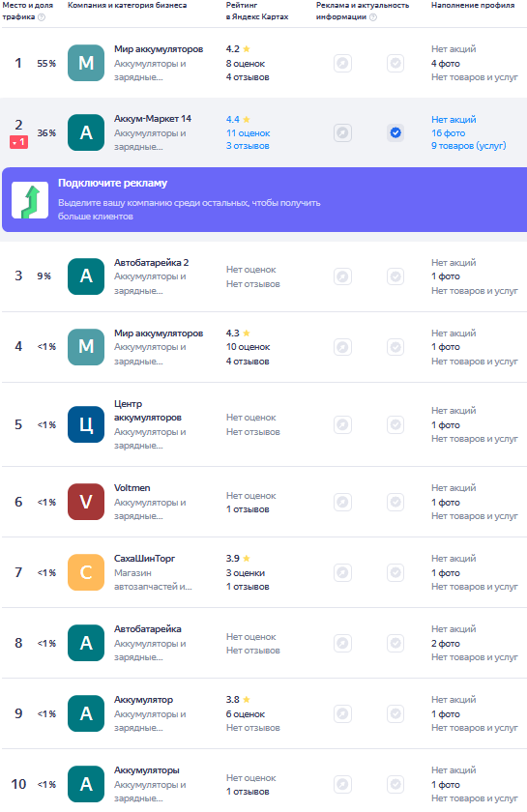The height and width of the screenshot is (812, 527).
Task: Click the 'А' avatar in the eighth-ranked Автобатарейка row
Action: click(x=86, y=643)
